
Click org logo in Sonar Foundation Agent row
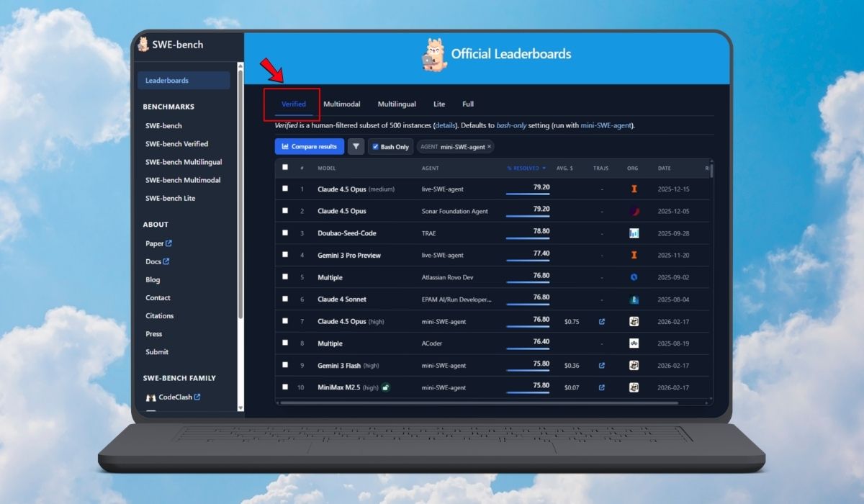coord(634,211)
